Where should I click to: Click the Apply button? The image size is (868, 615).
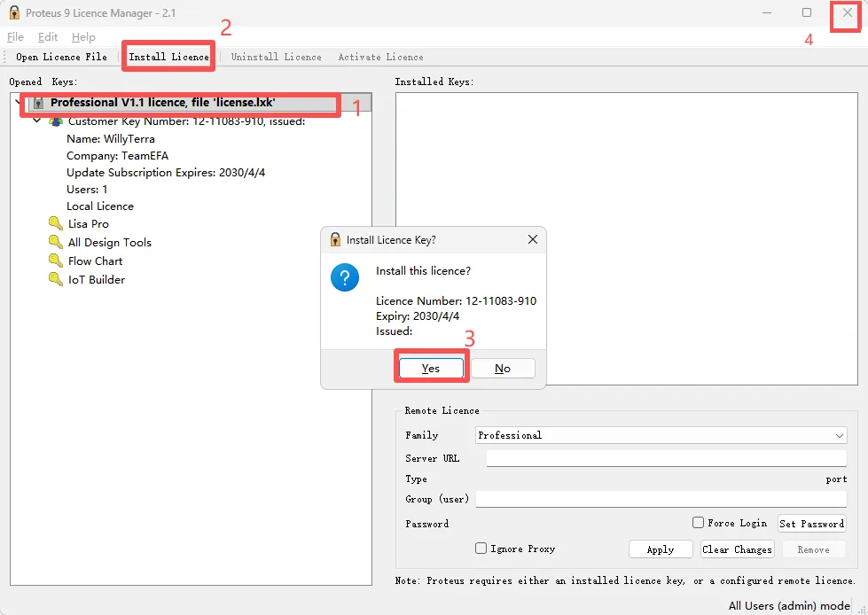(661, 549)
